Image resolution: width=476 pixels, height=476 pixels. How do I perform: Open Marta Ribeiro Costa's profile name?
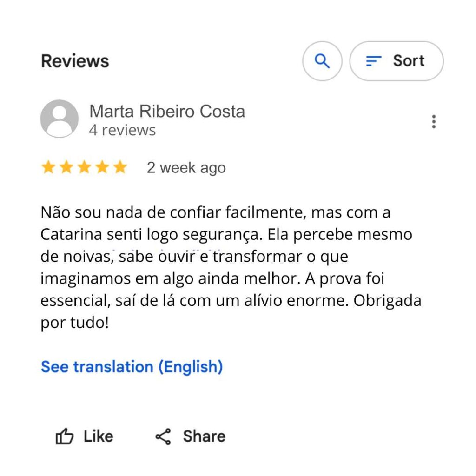[x=167, y=112]
